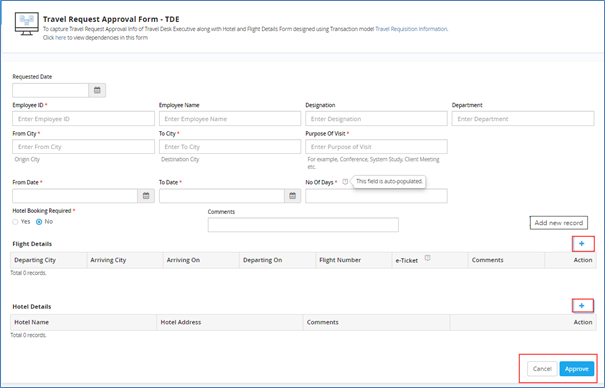Add a new Hotel Details record
605x388 pixels.
(582, 306)
